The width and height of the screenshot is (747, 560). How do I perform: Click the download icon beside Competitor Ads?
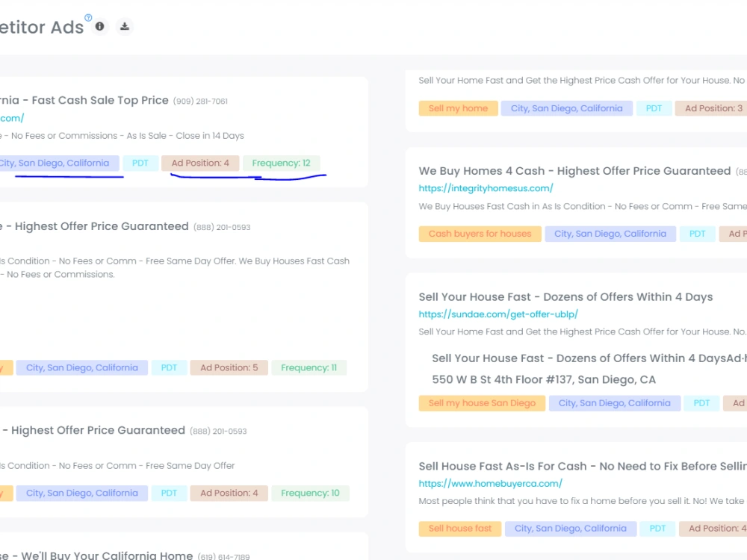tap(124, 27)
